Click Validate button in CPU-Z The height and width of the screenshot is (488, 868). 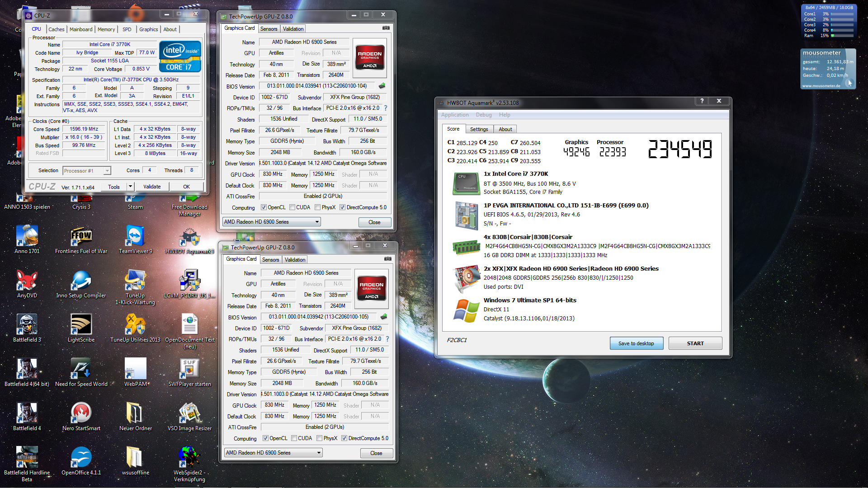pyautogui.click(x=152, y=187)
